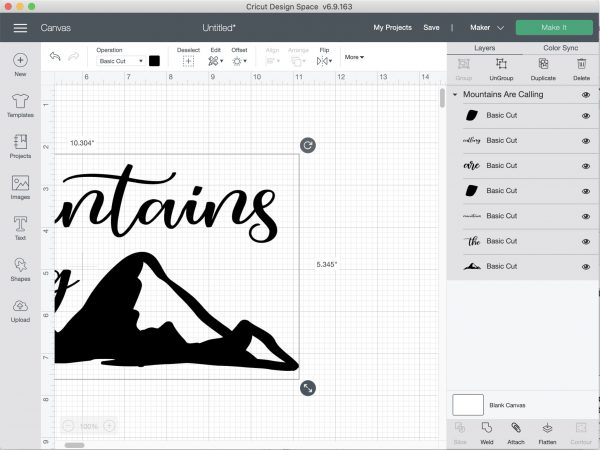The width and height of the screenshot is (600, 450).
Task: Click the vertical canvas scrollbar
Action: 442,98
